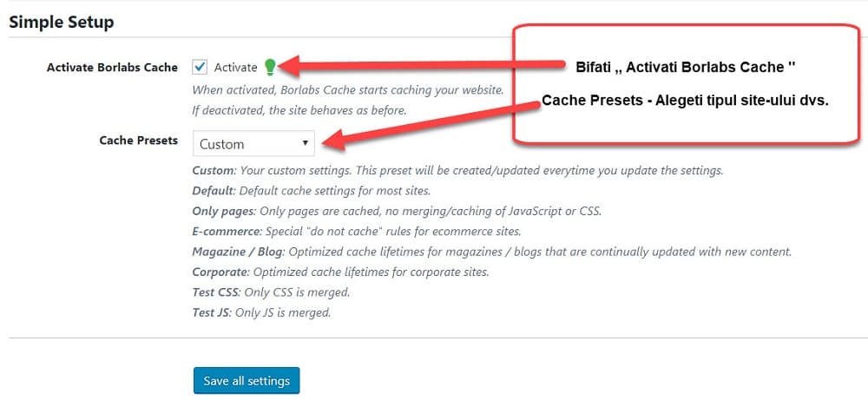Toggle the Activate Borlabs Cache checkbox
The image size is (868, 400).
coord(200,67)
